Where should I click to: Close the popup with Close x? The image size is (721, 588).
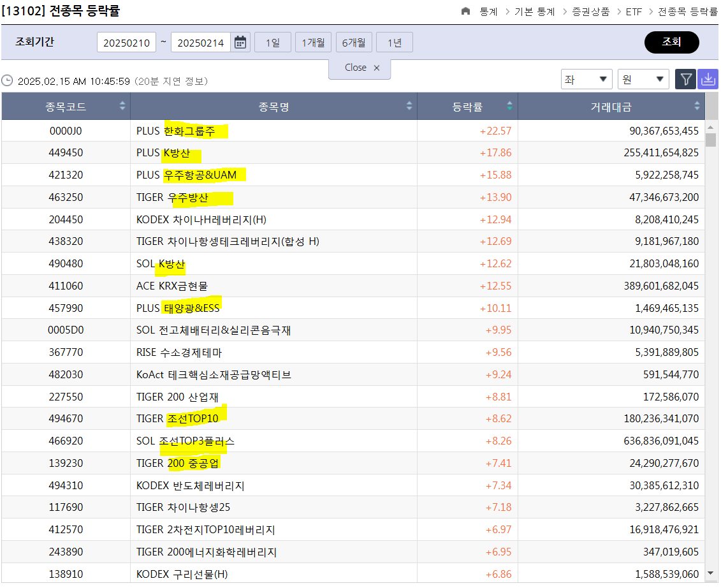tap(361, 68)
